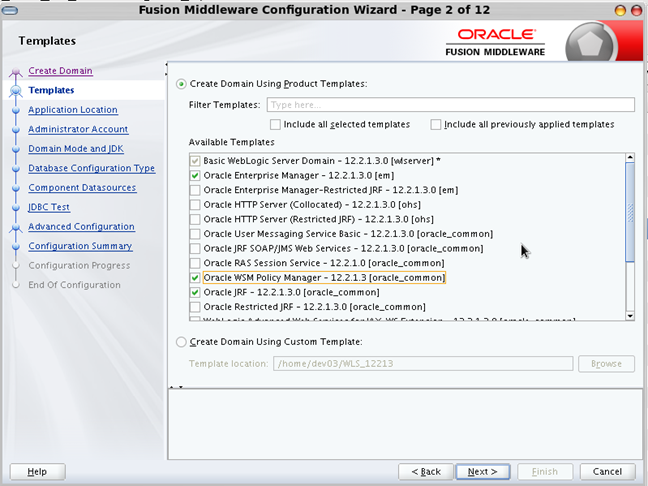Select Create Domain Using Product Templates radio
Screen dimensions: 648x486
(x=181, y=84)
